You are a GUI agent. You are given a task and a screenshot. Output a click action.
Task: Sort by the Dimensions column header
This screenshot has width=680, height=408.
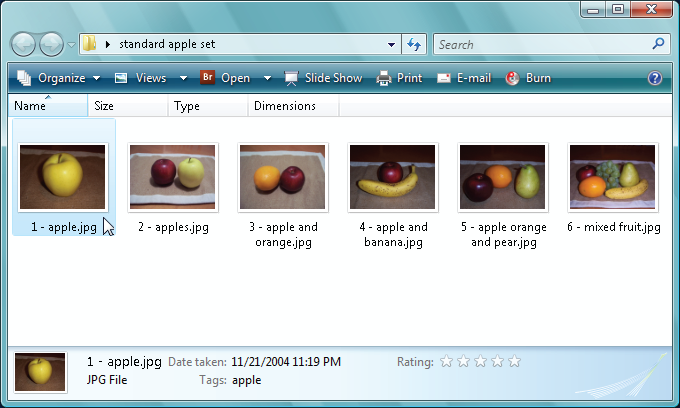[293, 106]
